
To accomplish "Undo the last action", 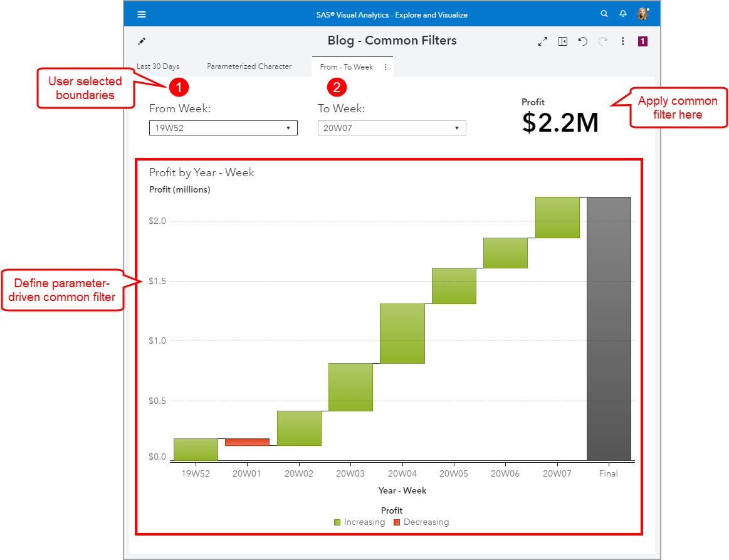I will point(582,41).
